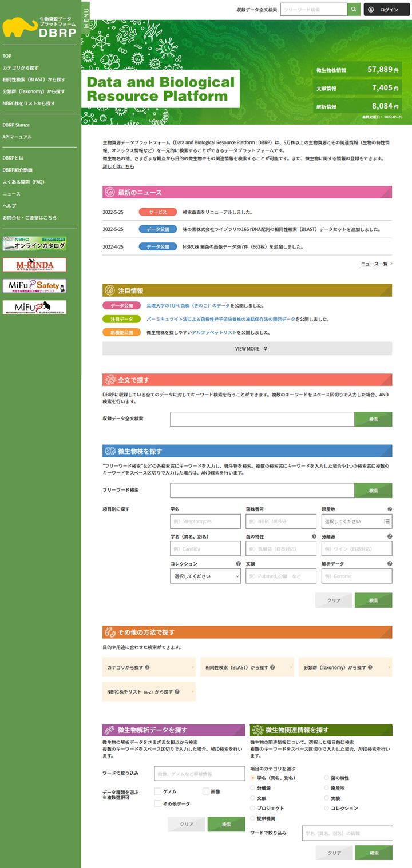Check the 画像 data type checkbox
This screenshot has height=868, width=412.
[x=205, y=791]
